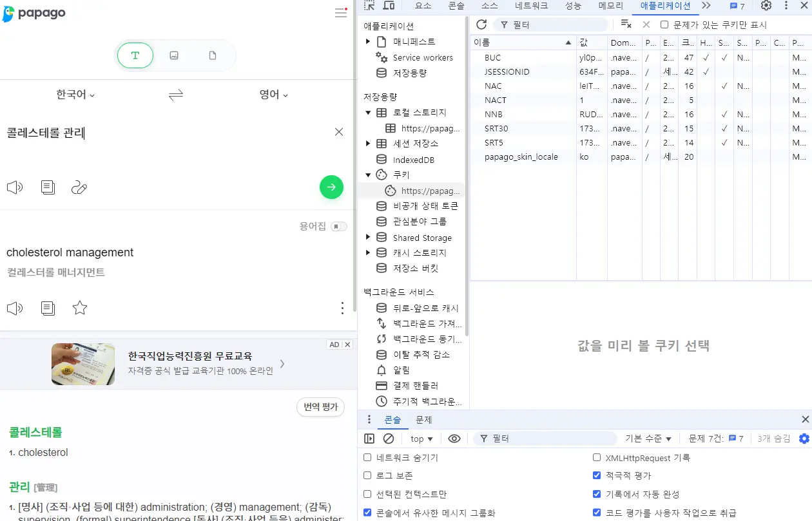Viewport: 812px width, 521px height.
Task: Click the 번역 평가 button
Action: click(320, 407)
